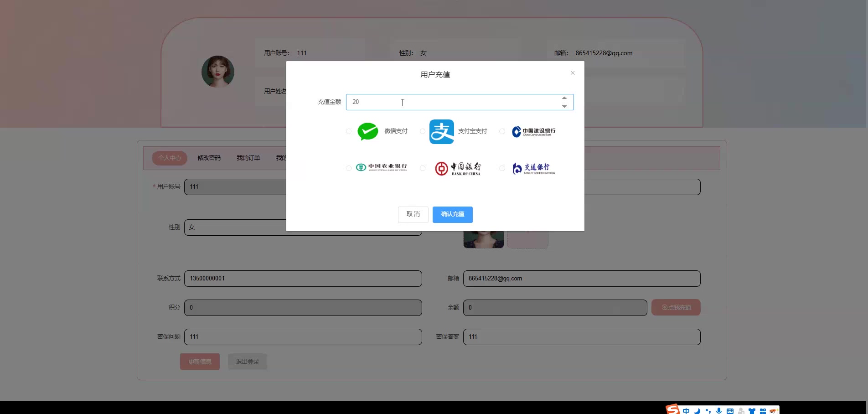Switch to the 修改密码 tab
Viewport: 868px width, 414px height.
pyautogui.click(x=209, y=158)
